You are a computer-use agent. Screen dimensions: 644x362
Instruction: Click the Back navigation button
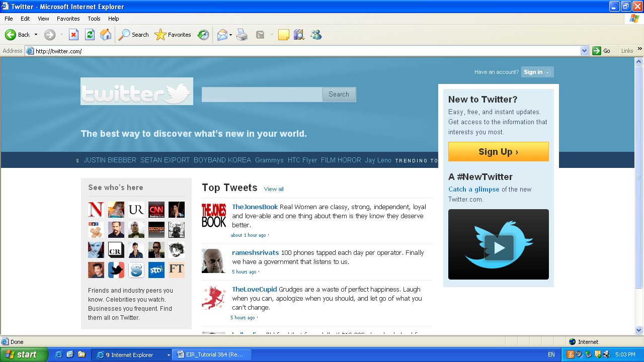(x=17, y=35)
